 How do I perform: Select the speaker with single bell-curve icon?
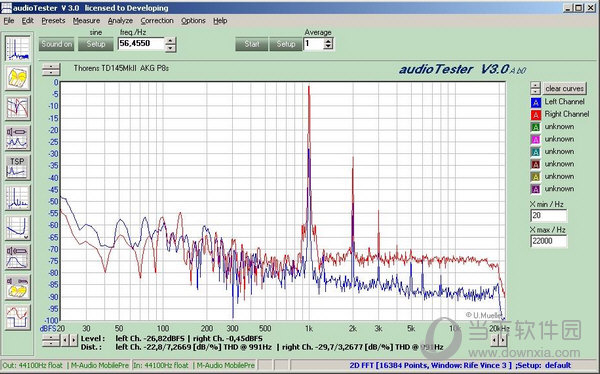pyautogui.click(x=17, y=258)
